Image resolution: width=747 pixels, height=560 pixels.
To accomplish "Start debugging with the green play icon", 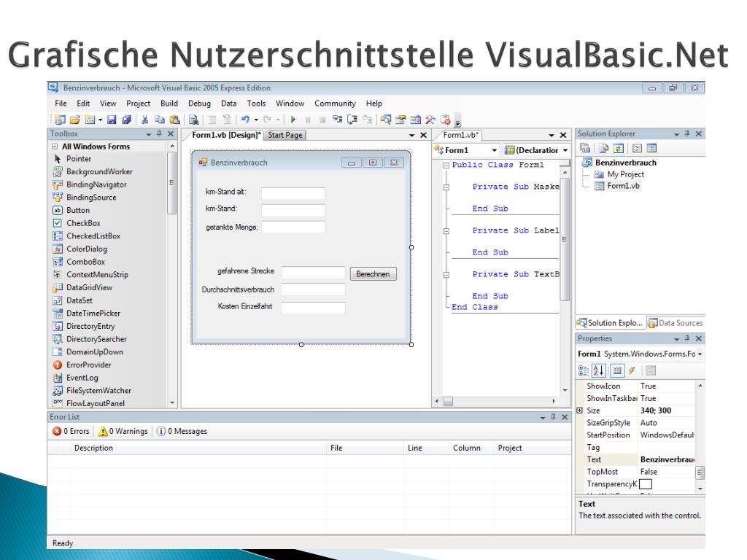I will 293,120.
